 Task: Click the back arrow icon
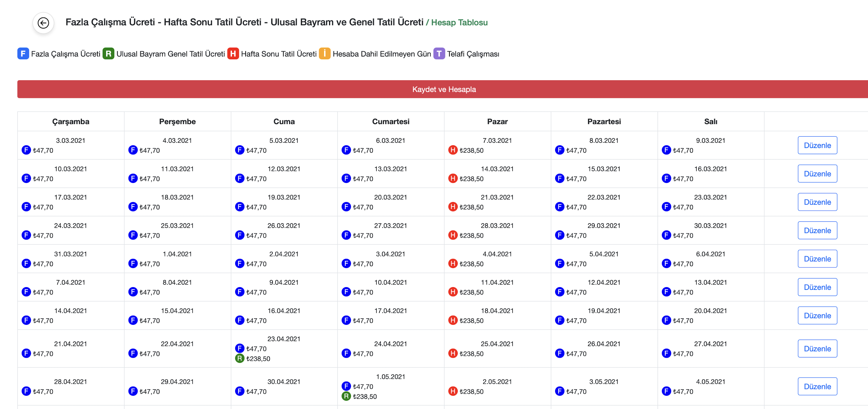pyautogui.click(x=43, y=23)
